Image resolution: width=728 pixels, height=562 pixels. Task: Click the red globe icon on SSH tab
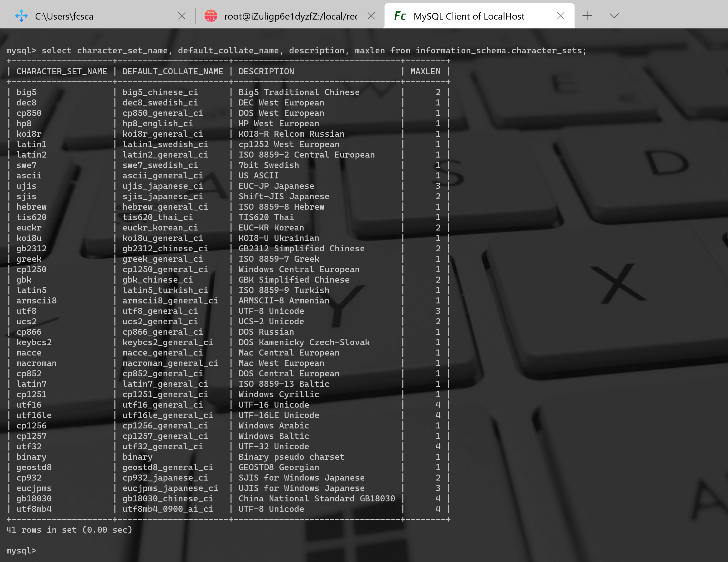tap(211, 16)
